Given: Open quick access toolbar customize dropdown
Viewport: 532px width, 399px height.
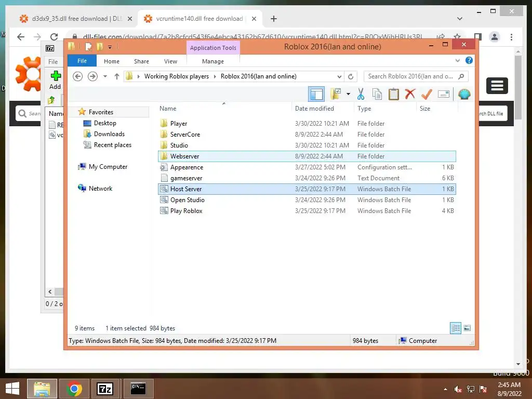Looking at the screenshot, I should tap(110, 47).
